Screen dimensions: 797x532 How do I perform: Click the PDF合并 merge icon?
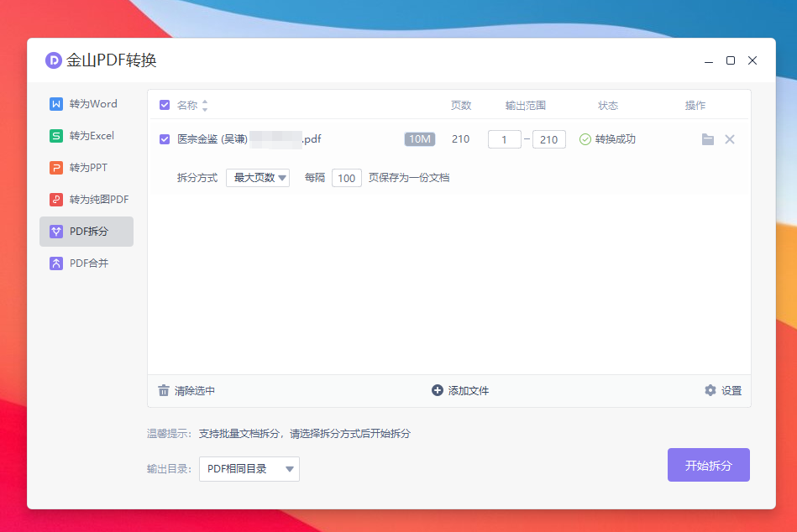(x=56, y=263)
